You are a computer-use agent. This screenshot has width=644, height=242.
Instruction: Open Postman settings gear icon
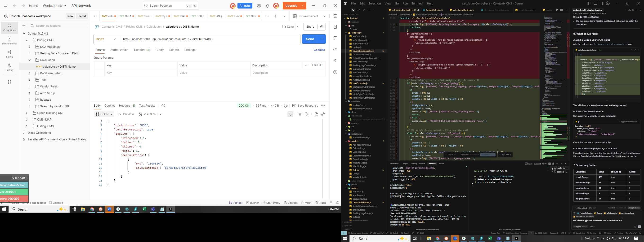tap(259, 6)
